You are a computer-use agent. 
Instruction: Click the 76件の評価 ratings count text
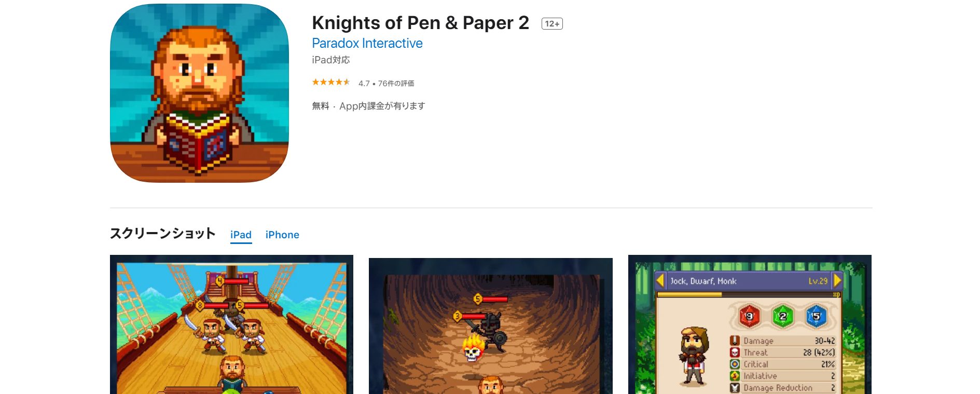click(x=396, y=84)
